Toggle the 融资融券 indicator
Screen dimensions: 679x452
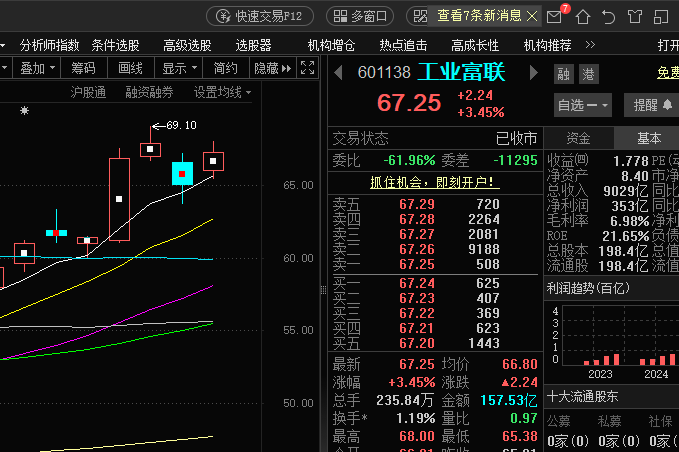(149, 92)
